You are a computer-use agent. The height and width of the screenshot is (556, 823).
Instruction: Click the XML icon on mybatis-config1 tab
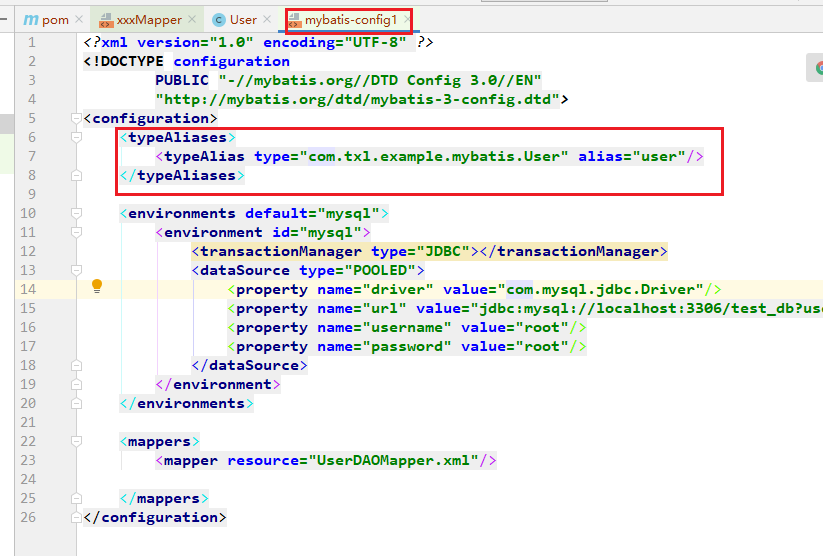[x=295, y=20]
